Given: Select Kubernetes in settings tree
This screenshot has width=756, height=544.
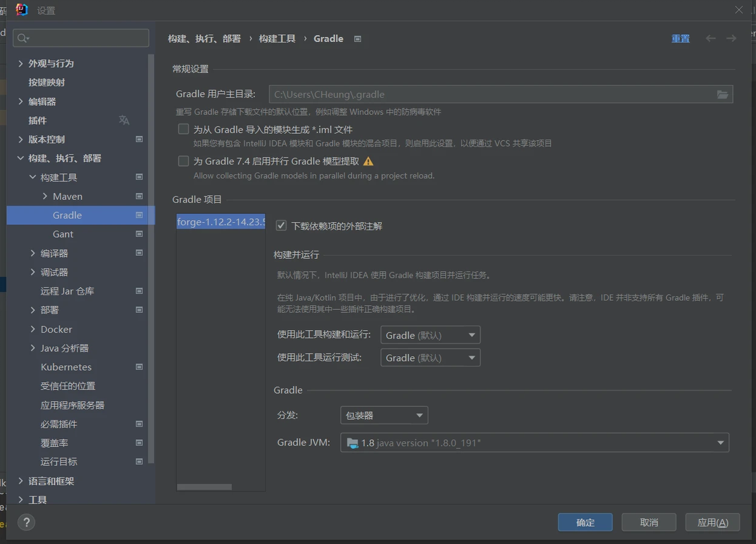Looking at the screenshot, I should 66,367.
